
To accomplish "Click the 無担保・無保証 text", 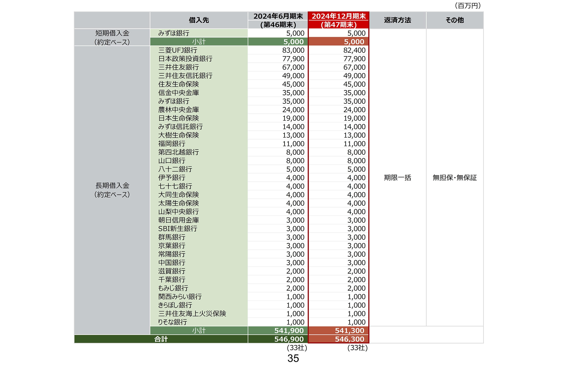I will point(455,178).
